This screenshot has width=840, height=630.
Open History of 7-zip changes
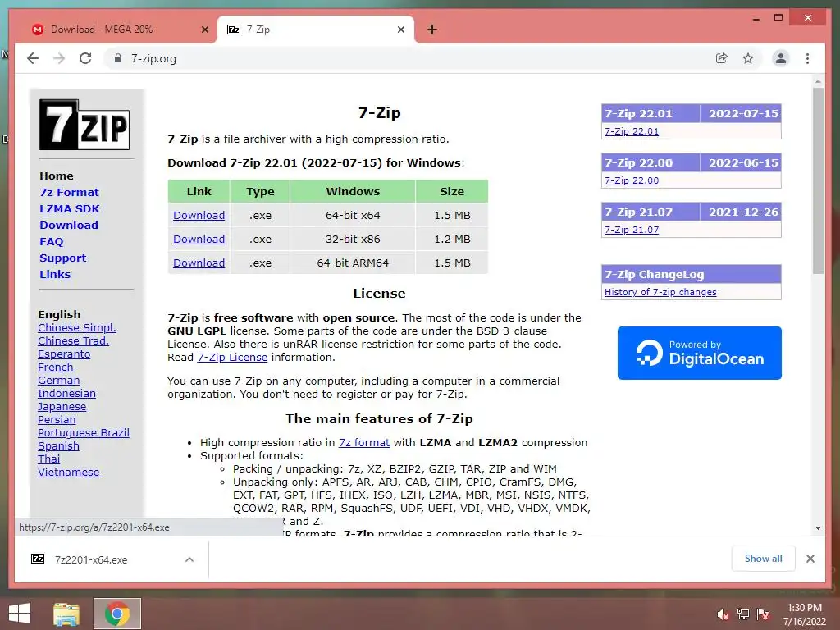[x=660, y=292]
